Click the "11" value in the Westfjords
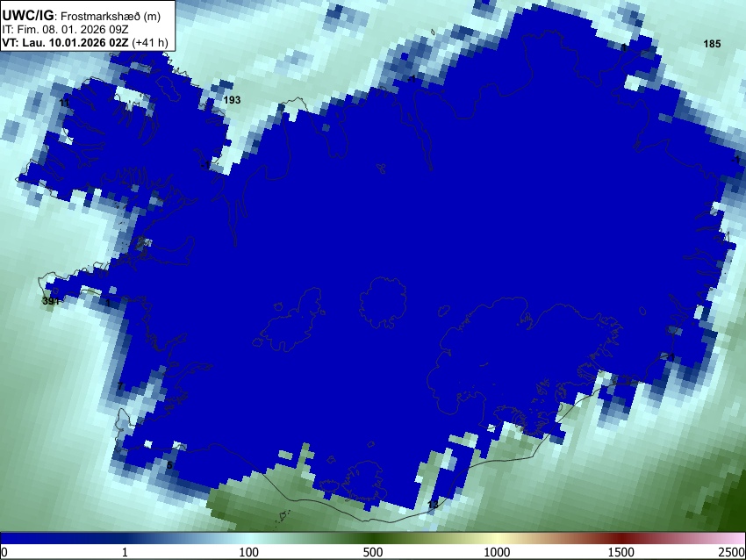This screenshot has height=560, width=746. pos(65,103)
